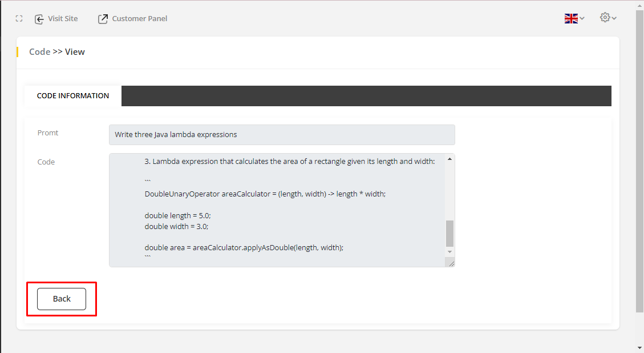Click the settings gear icon

coord(605,18)
